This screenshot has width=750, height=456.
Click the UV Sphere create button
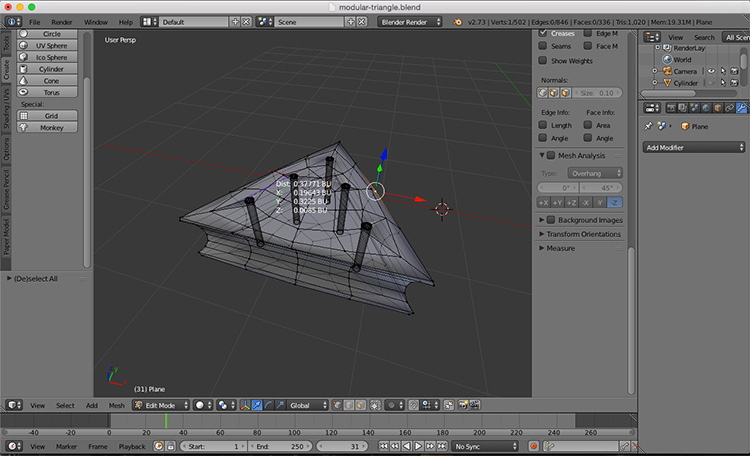pyautogui.click(x=51, y=46)
